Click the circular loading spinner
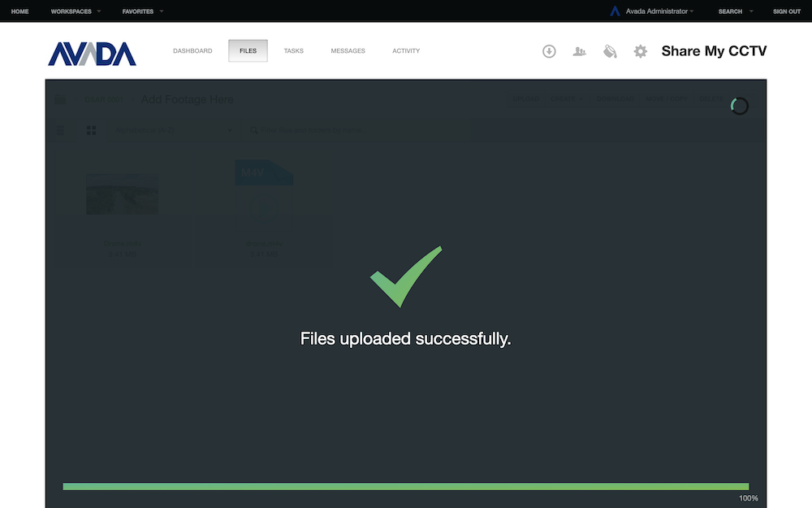 [739, 106]
